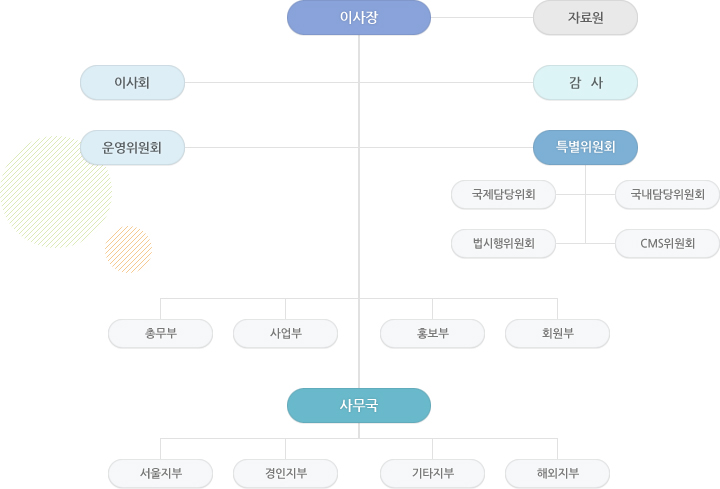720x489 pixels.
Task: Click the 이사장 node at the top
Action: point(359,17)
